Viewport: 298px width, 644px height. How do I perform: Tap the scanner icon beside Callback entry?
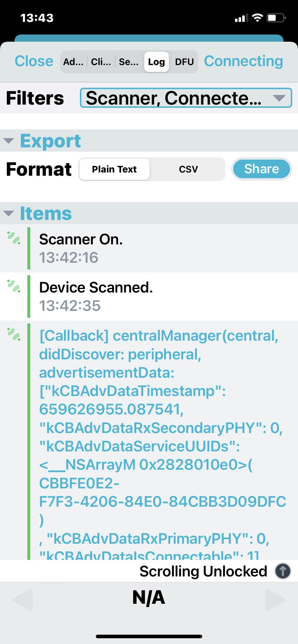point(14,334)
